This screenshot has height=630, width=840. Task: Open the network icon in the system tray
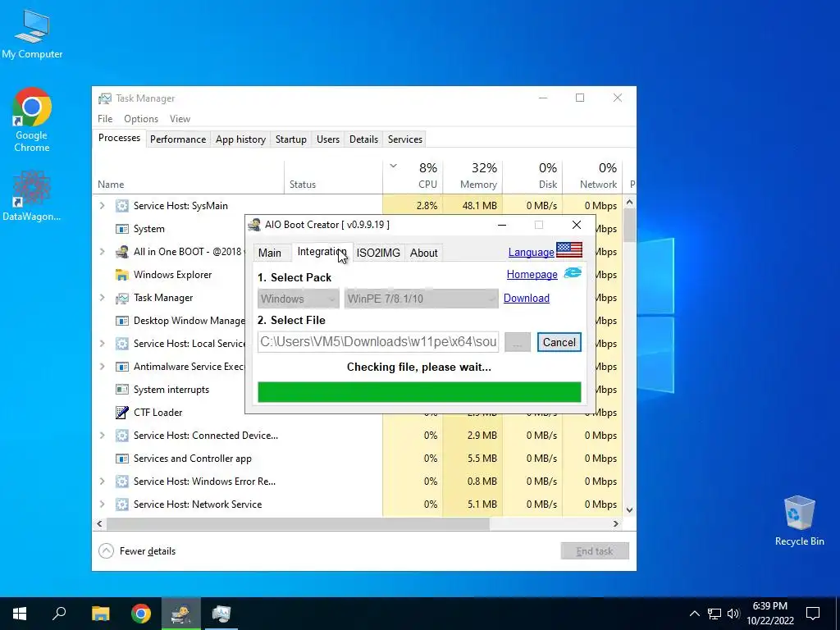tap(714, 614)
